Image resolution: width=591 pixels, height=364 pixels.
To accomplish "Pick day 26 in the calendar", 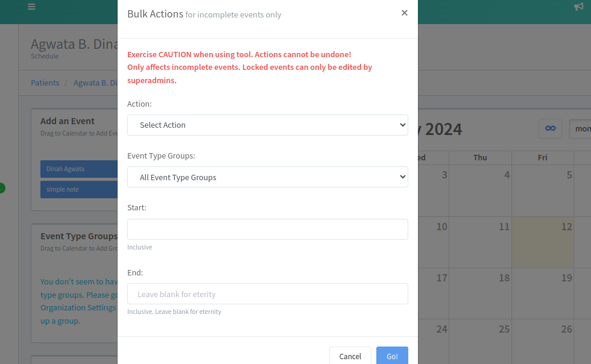I will 542,341.
